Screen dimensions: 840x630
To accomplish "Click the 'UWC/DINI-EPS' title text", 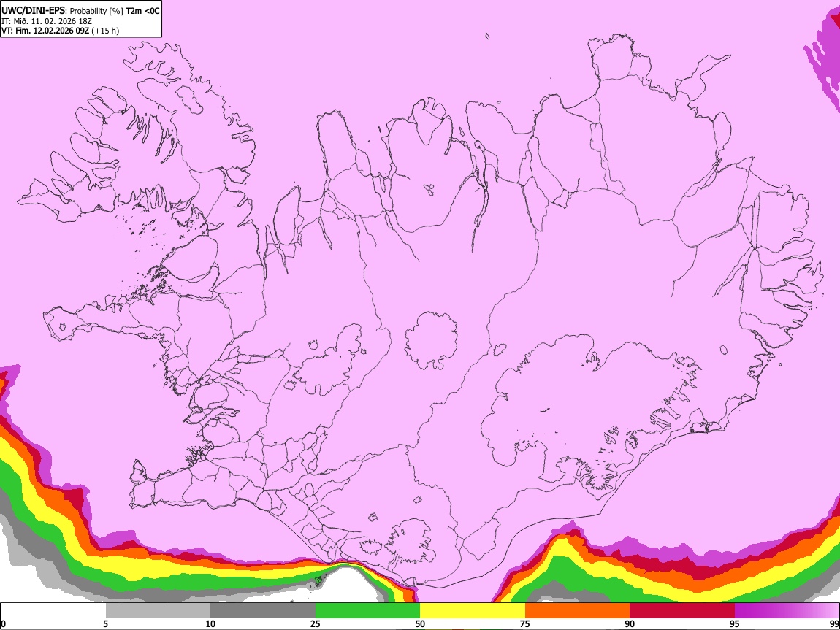I will 32,10.
